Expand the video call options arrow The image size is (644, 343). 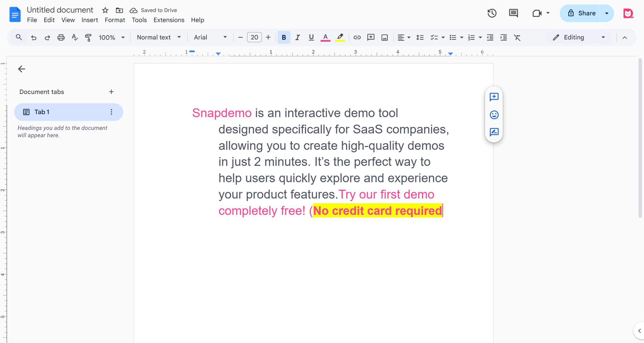pos(548,13)
